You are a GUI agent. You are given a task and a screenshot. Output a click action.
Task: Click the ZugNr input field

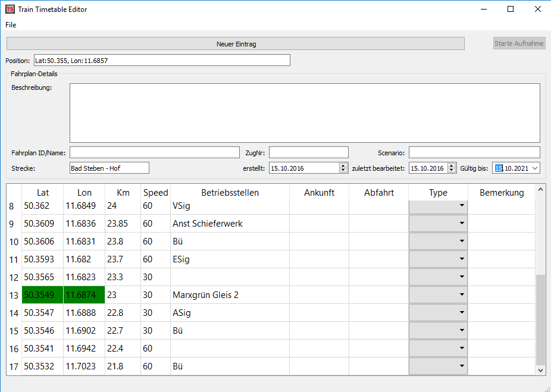coord(308,152)
